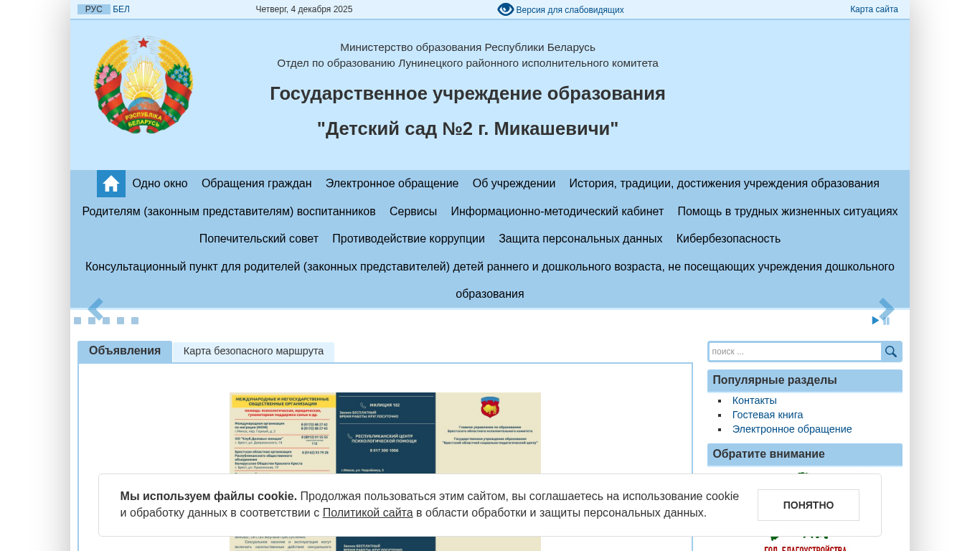The image size is (980, 551).
Task: Open the Политикой сайта link
Action: coord(367,513)
